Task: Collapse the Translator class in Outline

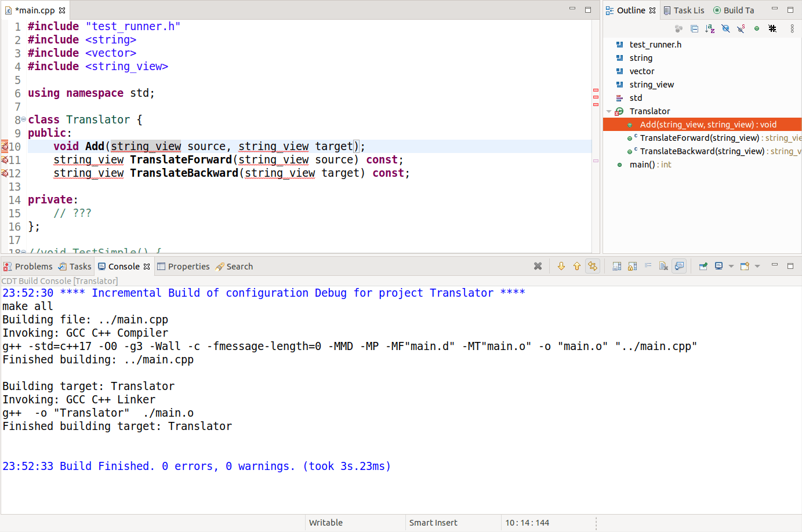Action: [609, 111]
